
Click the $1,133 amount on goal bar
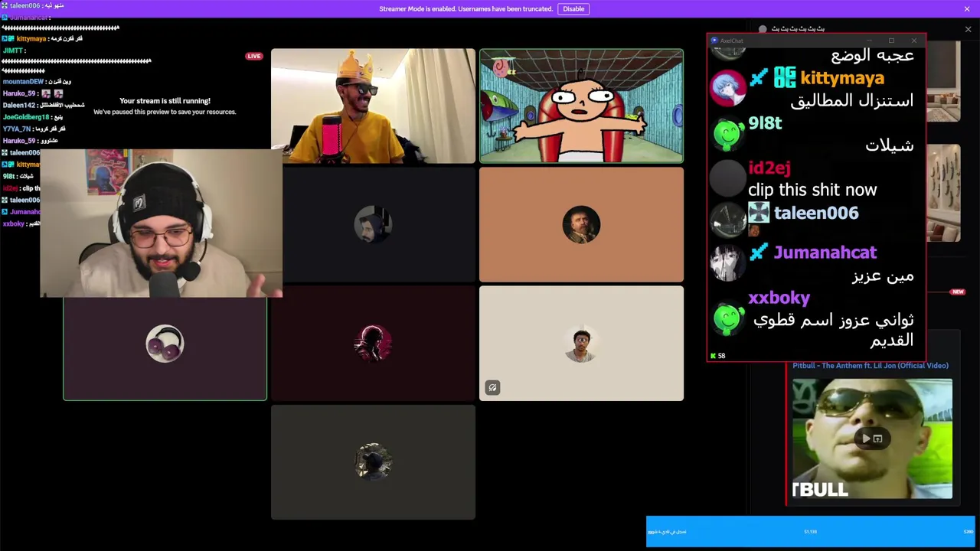[x=810, y=532]
